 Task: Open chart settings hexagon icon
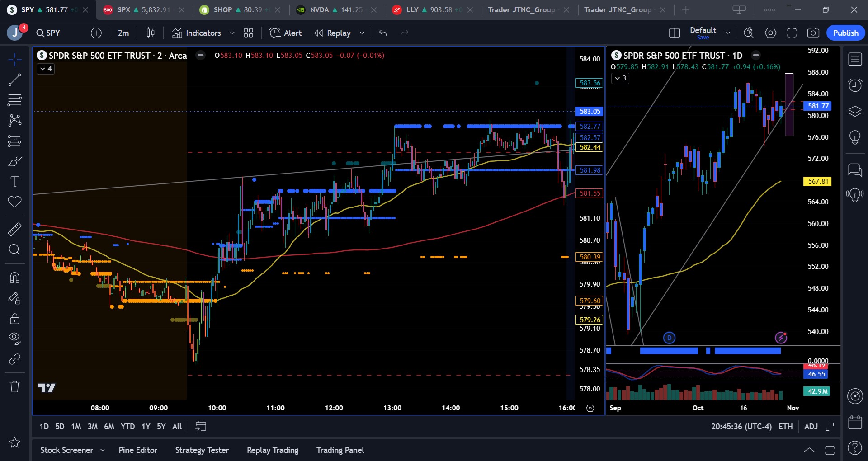(x=770, y=33)
